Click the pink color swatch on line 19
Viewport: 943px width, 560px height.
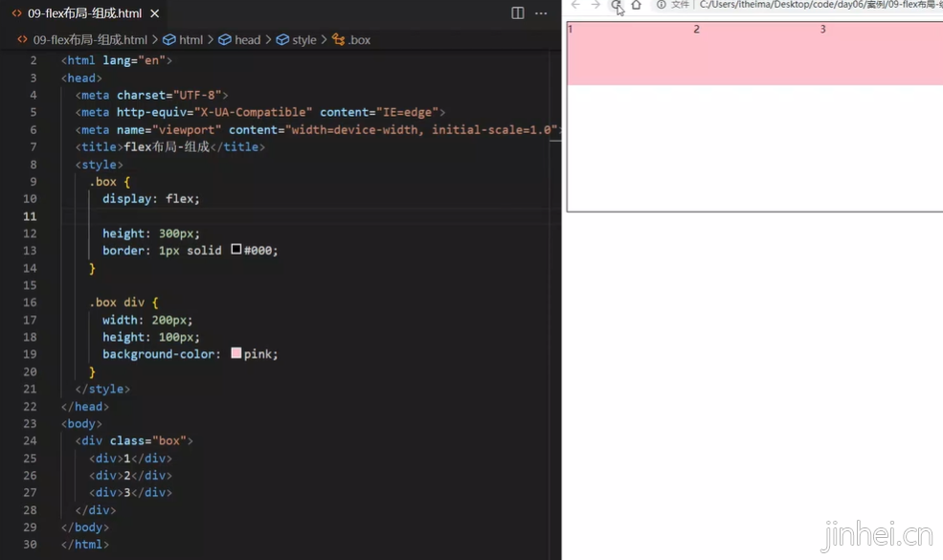(x=236, y=353)
